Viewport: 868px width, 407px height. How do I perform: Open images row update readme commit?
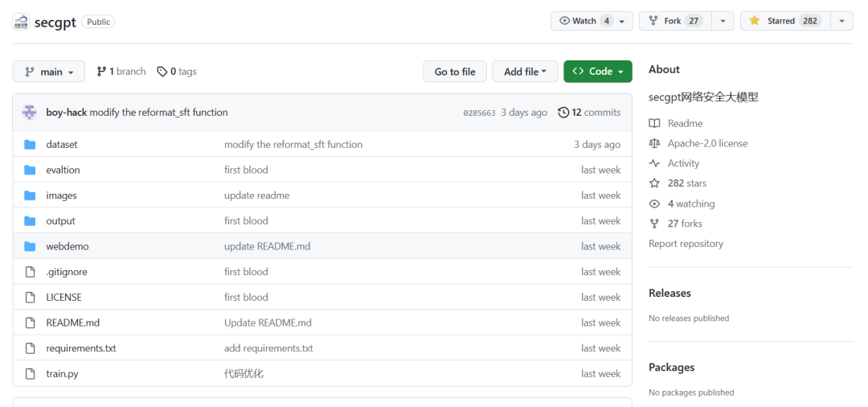(x=257, y=195)
